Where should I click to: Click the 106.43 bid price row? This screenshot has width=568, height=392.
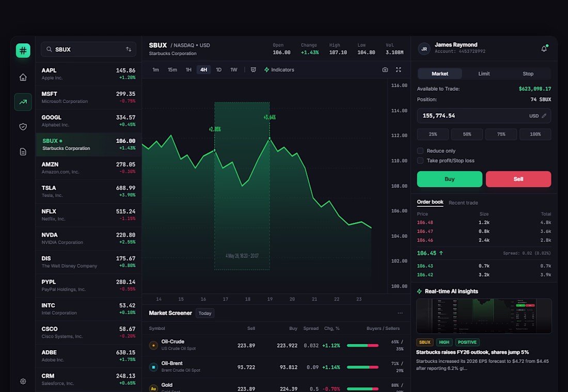484,266
